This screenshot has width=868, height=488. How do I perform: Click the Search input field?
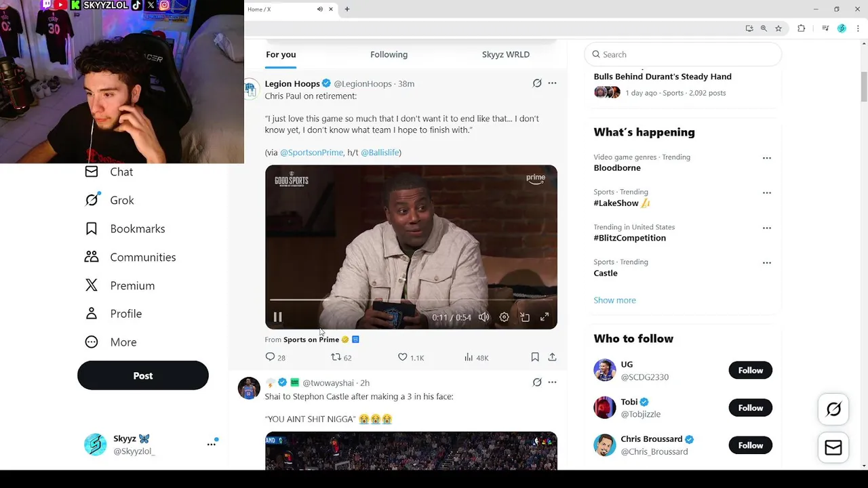tap(683, 54)
